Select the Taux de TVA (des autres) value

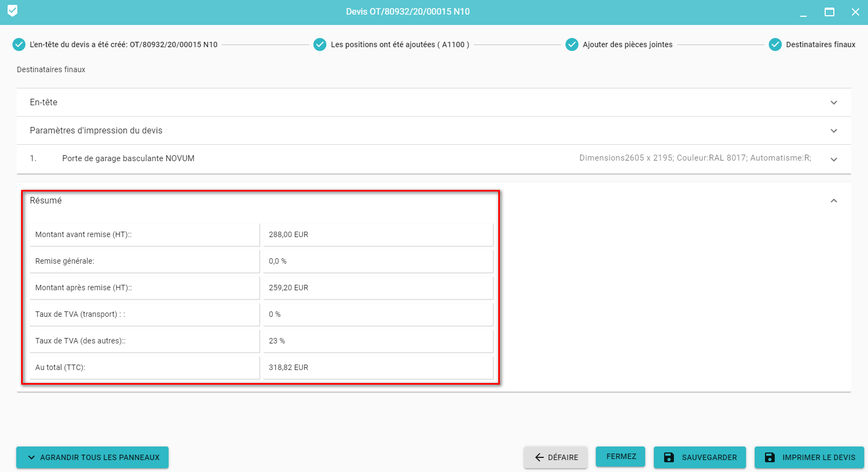pos(378,341)
